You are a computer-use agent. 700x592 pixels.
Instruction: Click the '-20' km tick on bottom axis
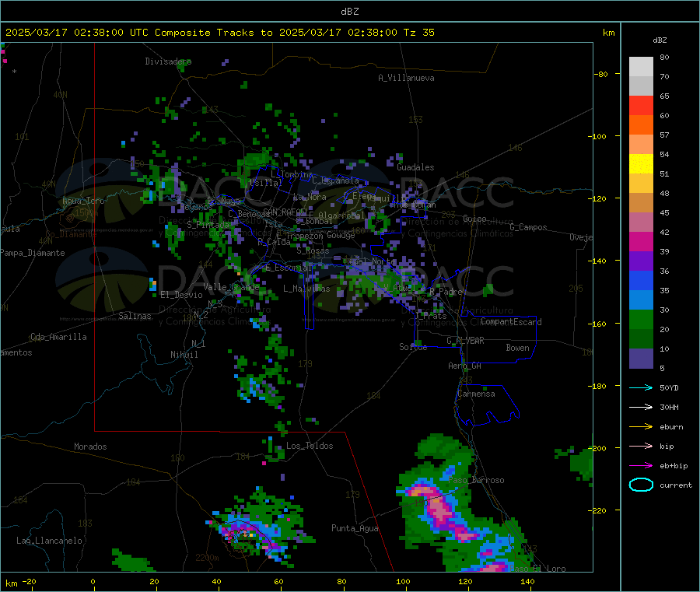tap(29, 581)
